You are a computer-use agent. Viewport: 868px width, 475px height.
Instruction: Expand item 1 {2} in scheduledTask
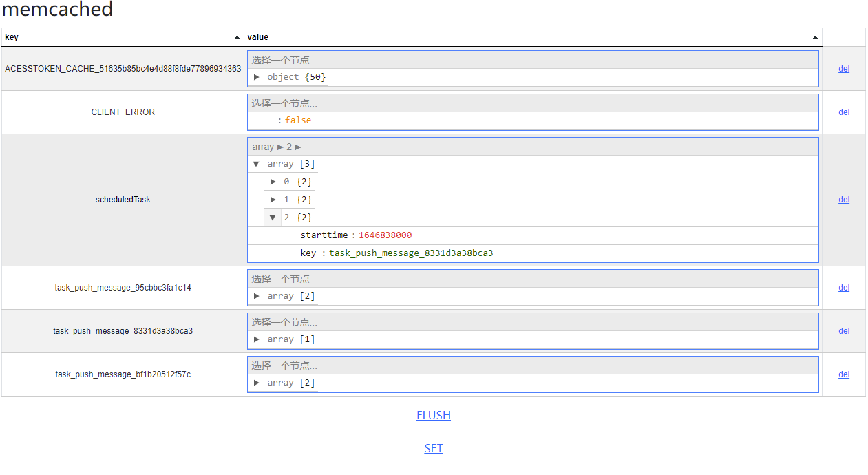coord(273,200)
